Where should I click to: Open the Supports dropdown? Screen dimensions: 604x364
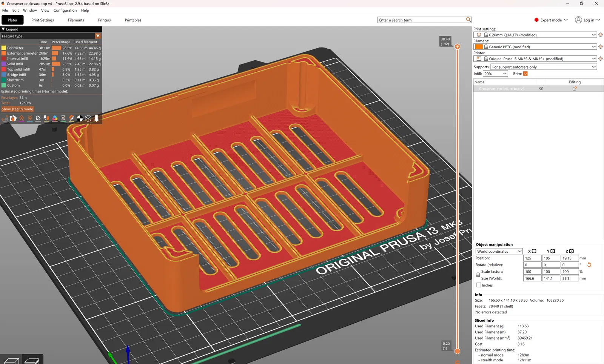[544, 67]
